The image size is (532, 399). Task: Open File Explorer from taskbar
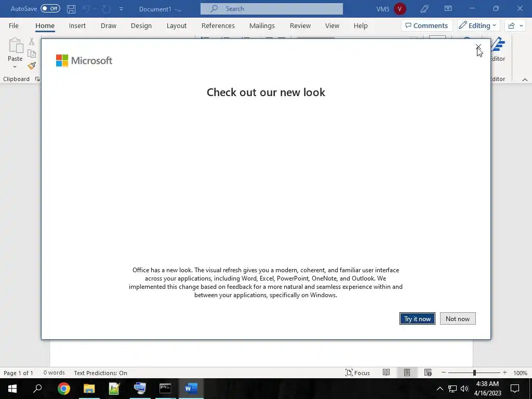pos(89,389)
